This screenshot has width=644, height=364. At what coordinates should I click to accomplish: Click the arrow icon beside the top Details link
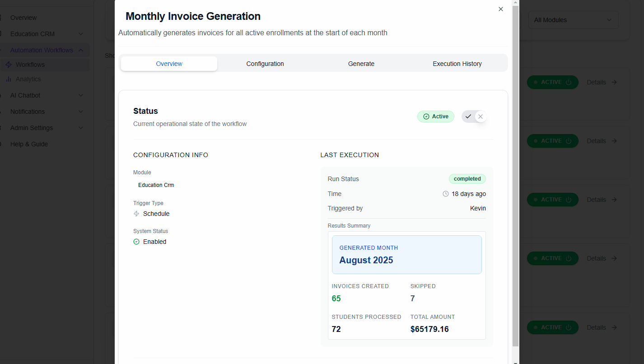(x=615, y=82)
